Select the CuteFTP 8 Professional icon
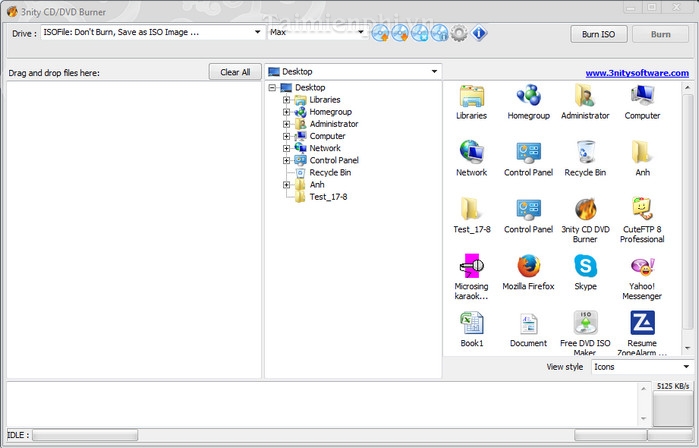 pos(642,209)
